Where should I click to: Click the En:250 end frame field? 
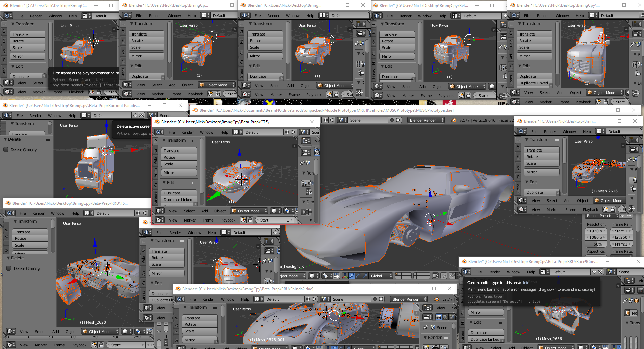click(622, 237)
